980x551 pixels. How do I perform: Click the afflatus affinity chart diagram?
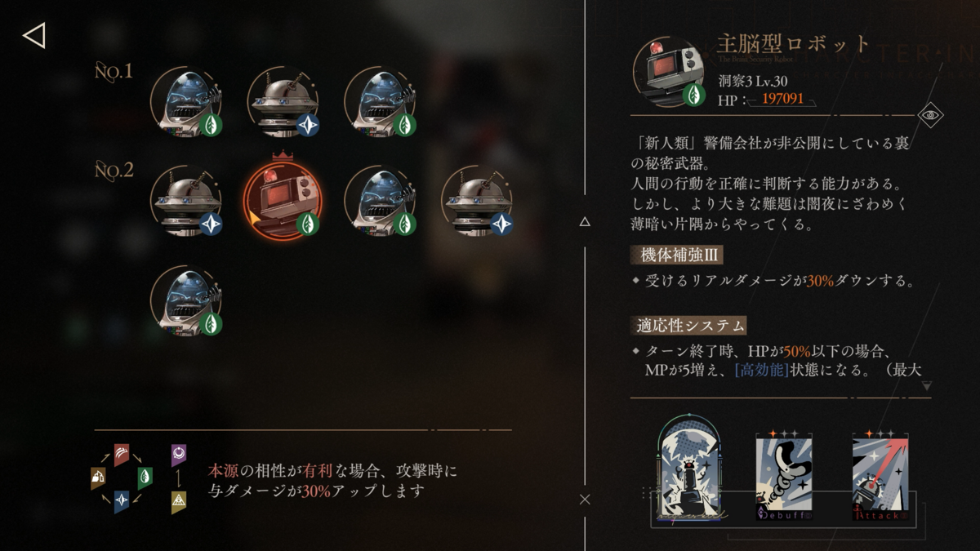pyautogui.click(x=139, y=480)
